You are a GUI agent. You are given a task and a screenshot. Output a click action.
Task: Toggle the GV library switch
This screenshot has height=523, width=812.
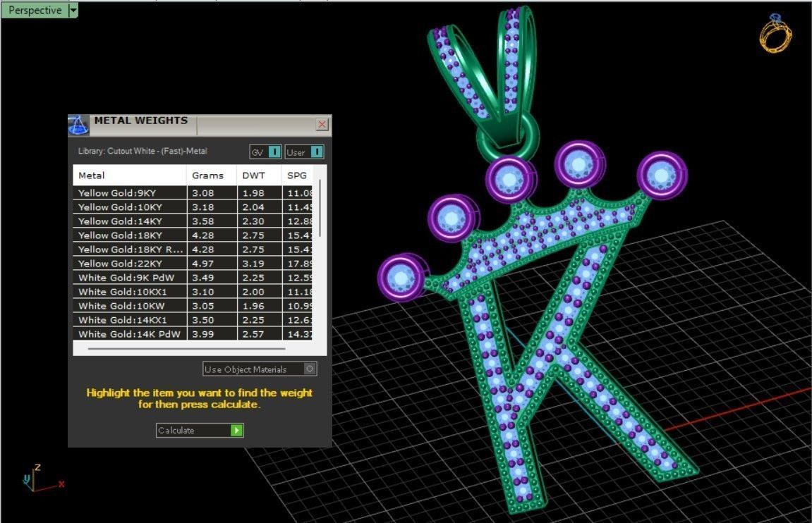(x=266, y=152)
